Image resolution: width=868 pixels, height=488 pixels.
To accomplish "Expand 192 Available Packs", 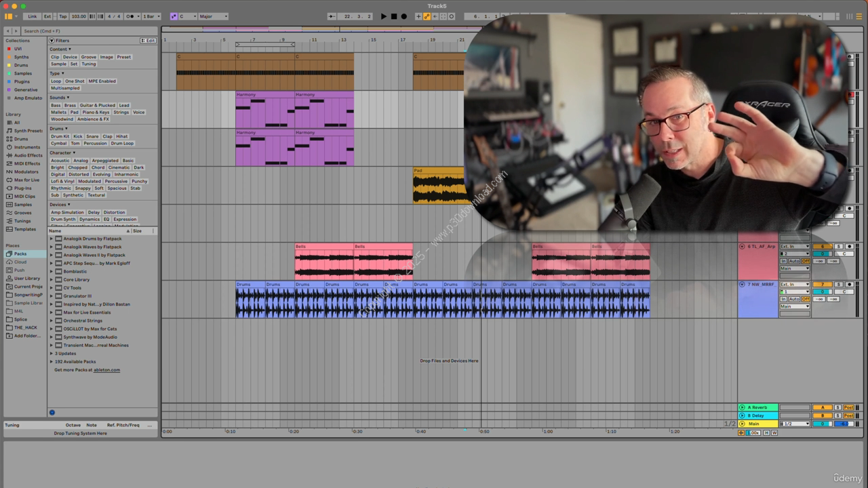I will coord(51,361).
